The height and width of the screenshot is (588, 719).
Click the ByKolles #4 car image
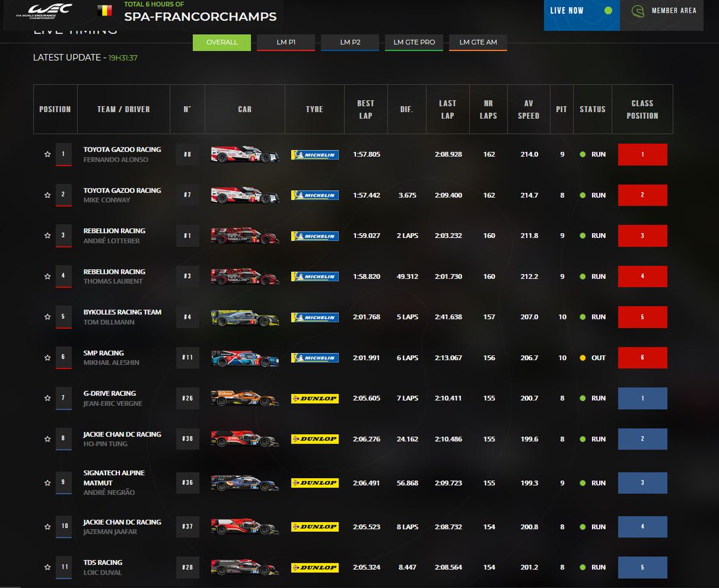[245, 318]
